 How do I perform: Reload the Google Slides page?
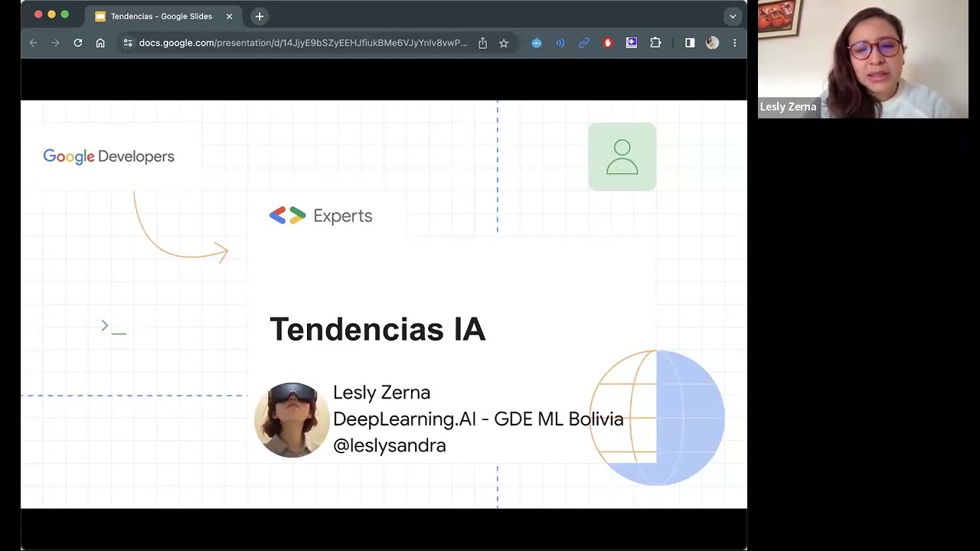click(77, 43)
